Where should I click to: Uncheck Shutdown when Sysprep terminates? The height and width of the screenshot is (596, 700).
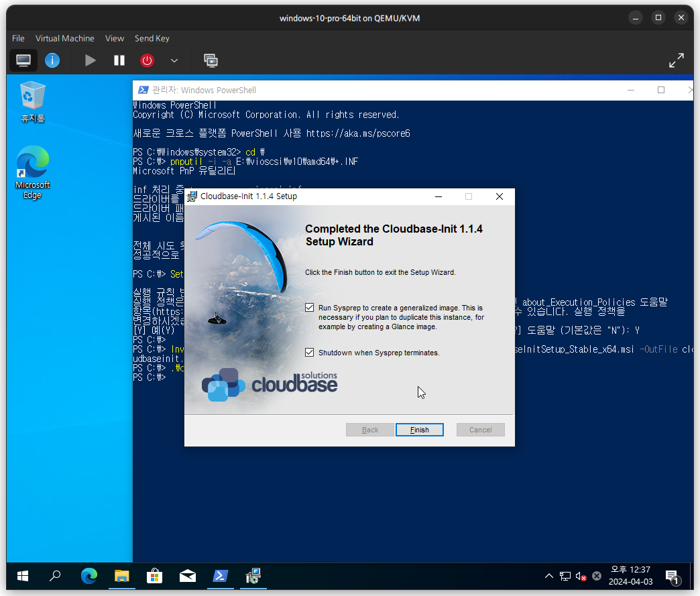[x=309, y=352]
